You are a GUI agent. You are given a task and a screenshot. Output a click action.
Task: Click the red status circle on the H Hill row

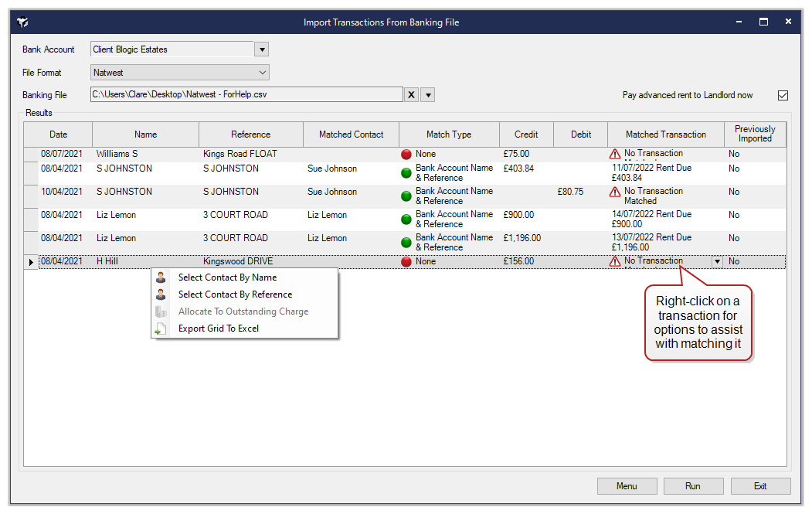pyautogui.click(x=406, y=261)
